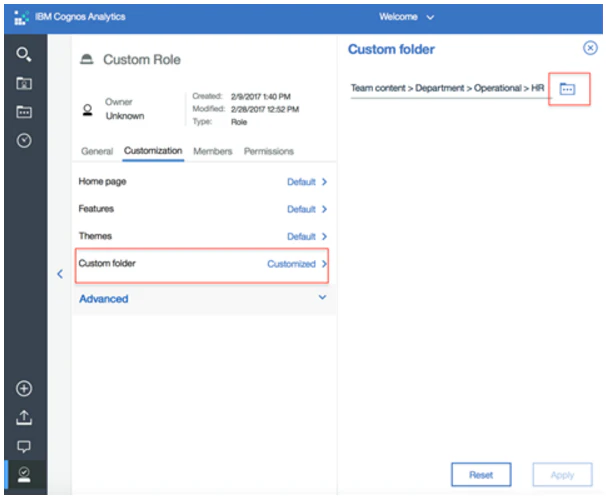Open the Manage admin icon
The height and width of the screenshot is (500, 606).
coord(24,474)
